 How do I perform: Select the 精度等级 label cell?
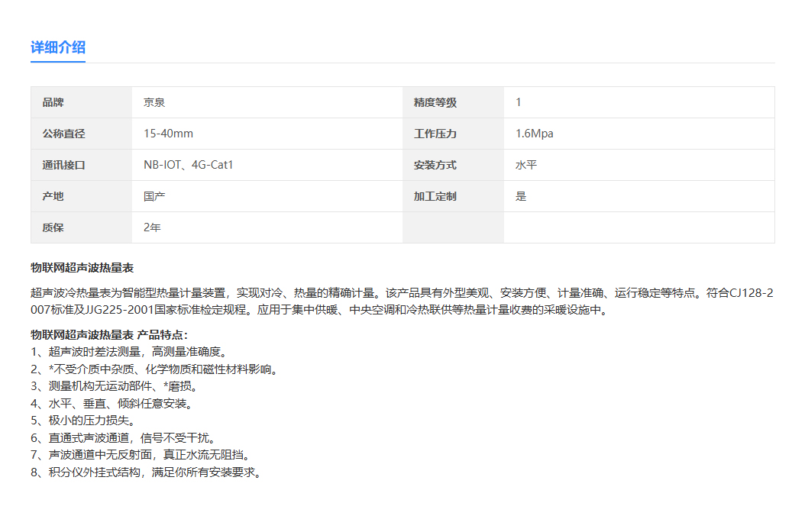click(454, 102)
